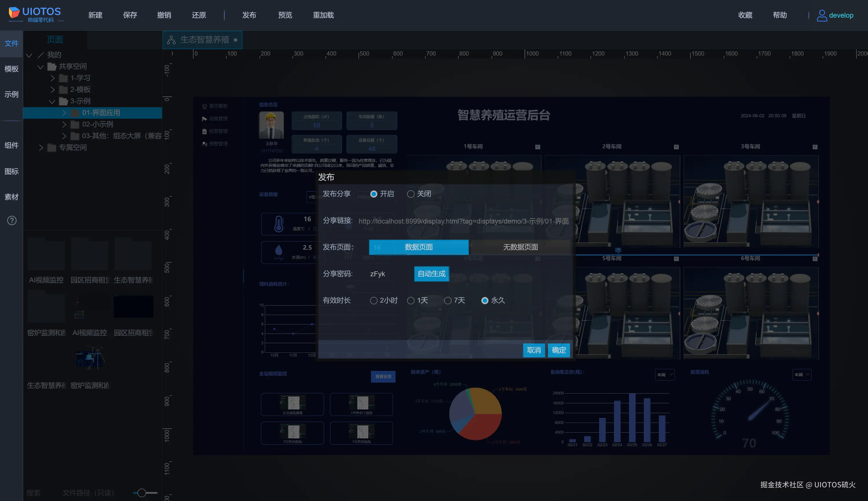Open the help question mark icon
Image resolution: width=868 pixels, height=501 pixels.
12,221
